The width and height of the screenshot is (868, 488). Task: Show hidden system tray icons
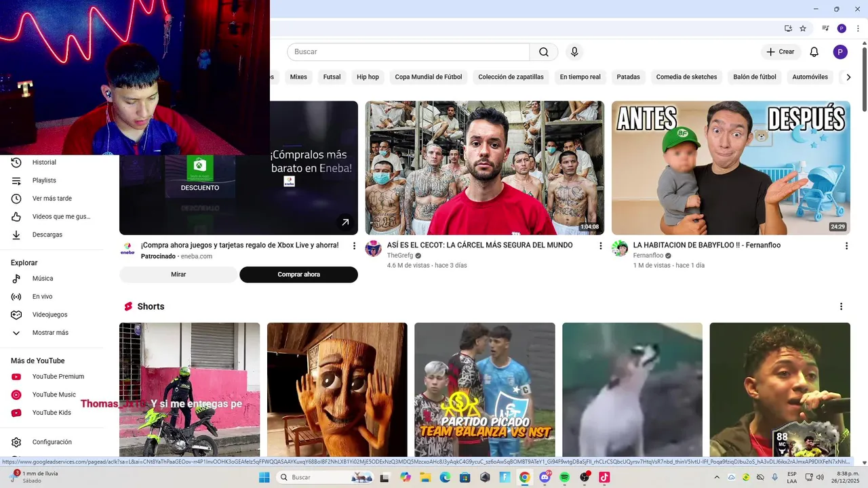tap(718, 477)
